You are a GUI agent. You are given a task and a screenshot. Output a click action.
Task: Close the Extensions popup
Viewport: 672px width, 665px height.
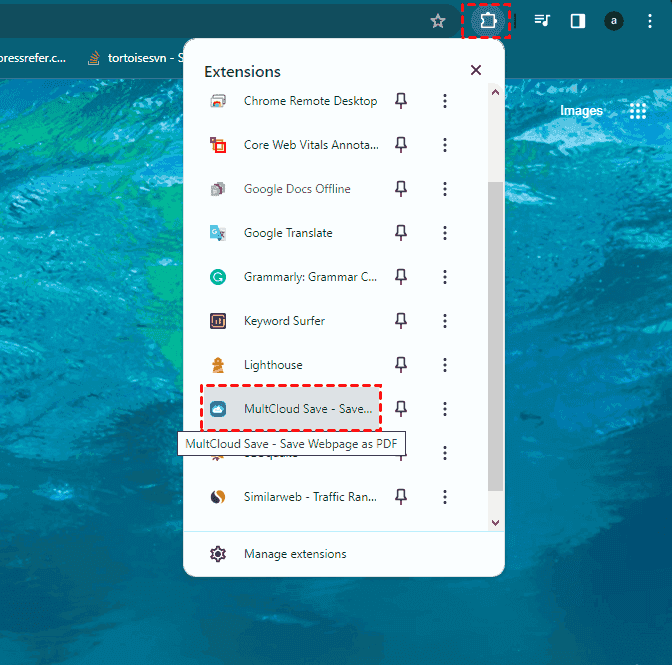click(x=476, y=70)
